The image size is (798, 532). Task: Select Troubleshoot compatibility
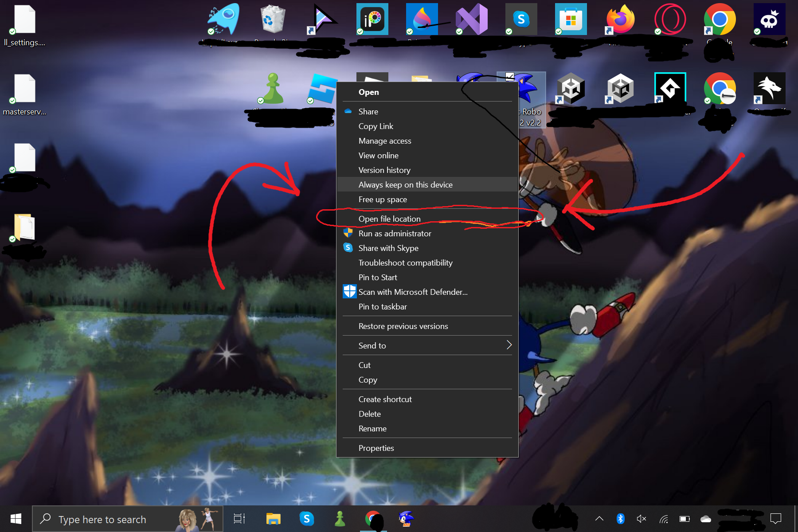click(427, 262)
